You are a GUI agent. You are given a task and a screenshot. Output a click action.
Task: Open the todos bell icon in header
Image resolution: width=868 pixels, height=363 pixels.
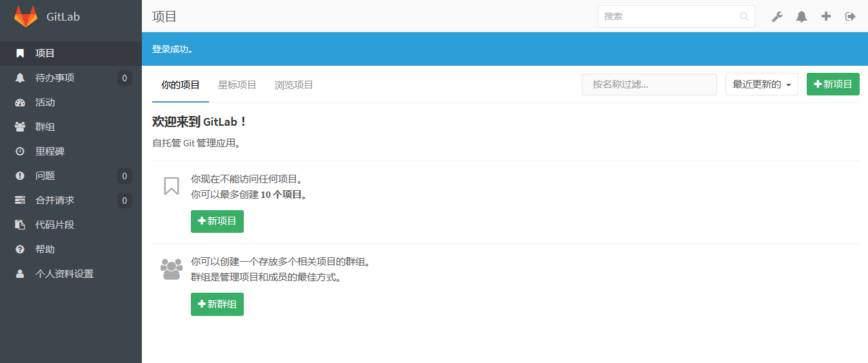click(802, 17)
